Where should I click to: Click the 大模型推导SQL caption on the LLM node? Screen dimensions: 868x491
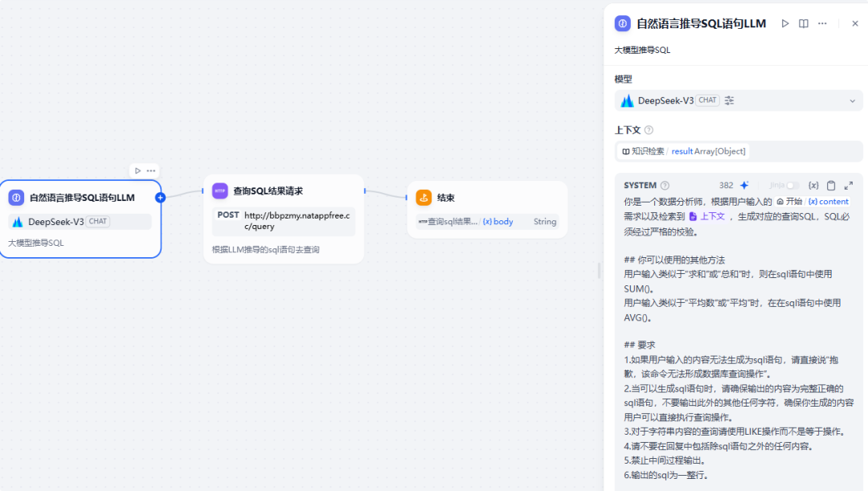tap(36, 243)
